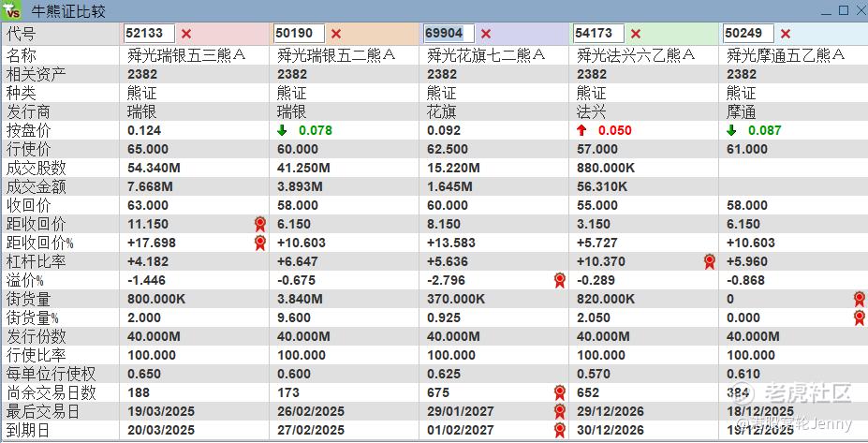Click the code input field containing 50249
868x443 pixels.
click(x=748, y=33)
